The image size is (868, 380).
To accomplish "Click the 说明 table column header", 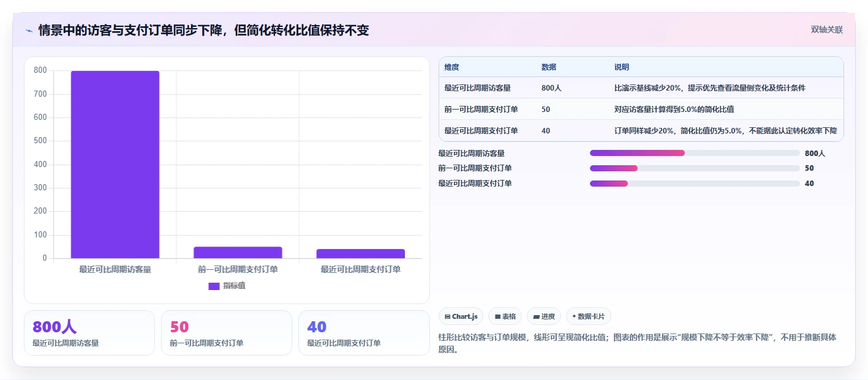I will (x=622, y=67).
